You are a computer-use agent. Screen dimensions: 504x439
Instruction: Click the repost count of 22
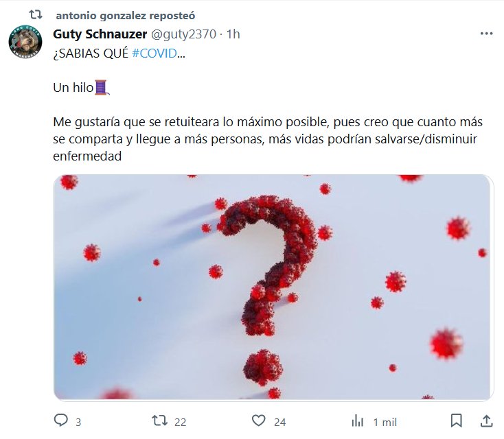pos(180,421)
